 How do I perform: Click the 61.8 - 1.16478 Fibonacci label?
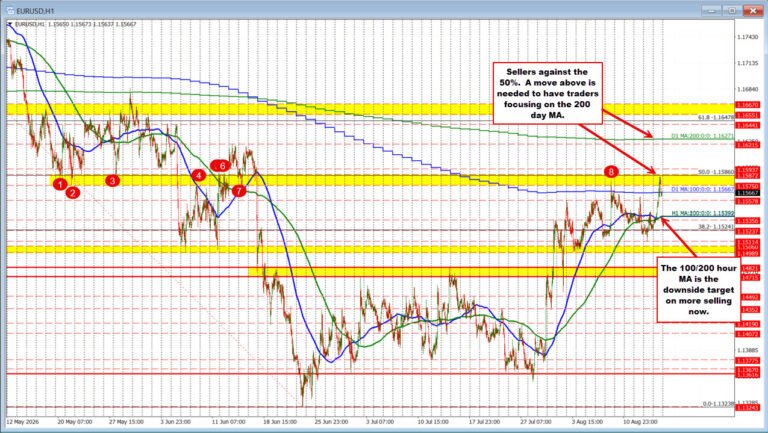(x=716, y=118)
